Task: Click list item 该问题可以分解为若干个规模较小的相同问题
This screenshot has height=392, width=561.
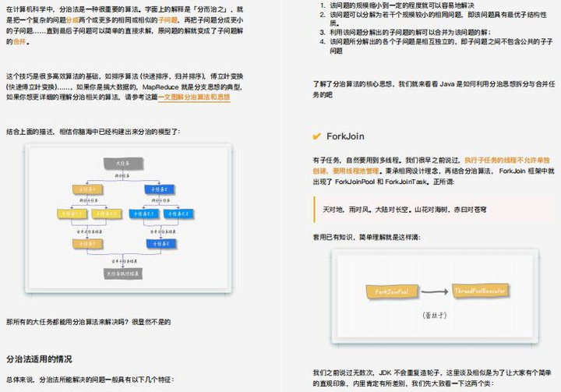Action: [438, 19]
